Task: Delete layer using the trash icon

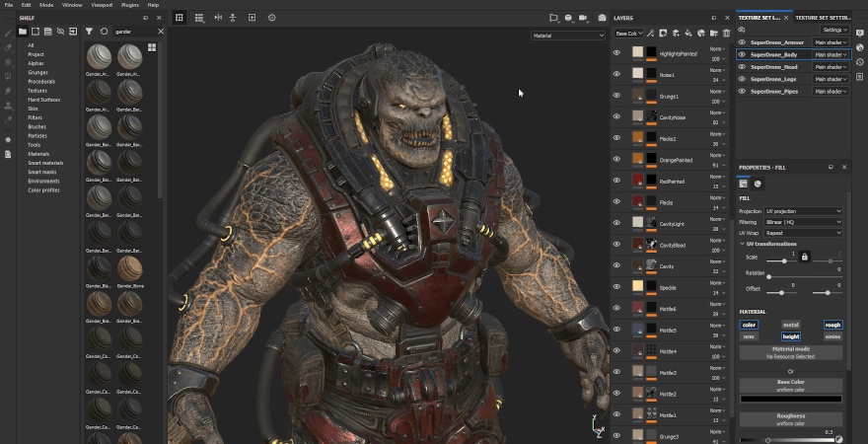Action: [726, 34]
